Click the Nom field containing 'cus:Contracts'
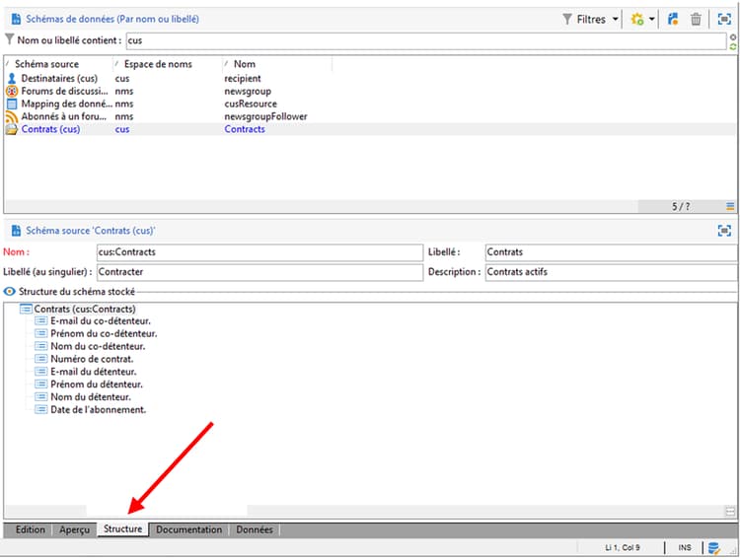The image size is (740, 560). pyautogui.click(x=260, y=252)
